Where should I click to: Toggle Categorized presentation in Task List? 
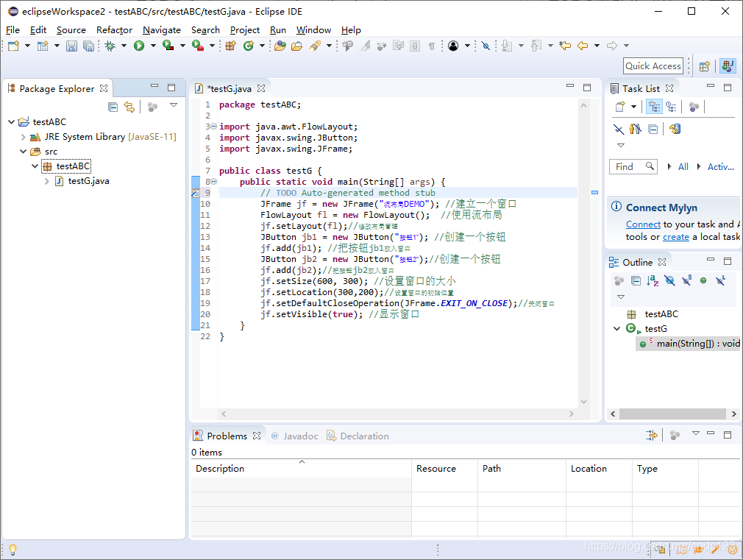tap(654, 106)
